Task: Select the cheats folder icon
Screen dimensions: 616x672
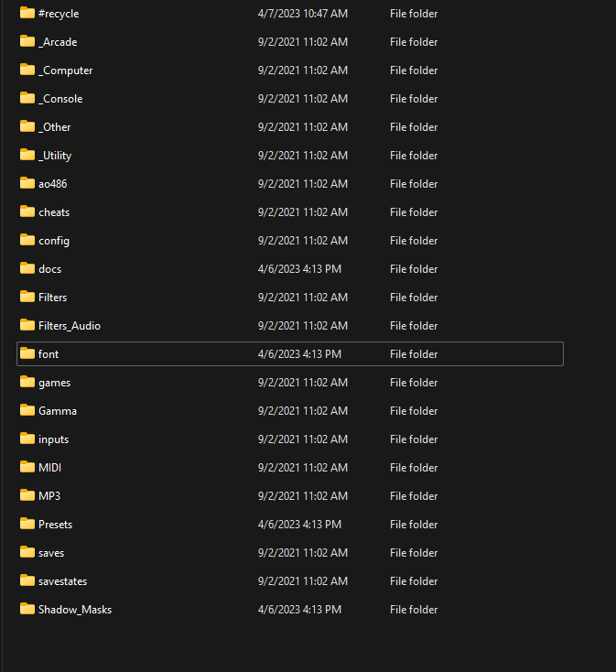Action: [27, 211]
